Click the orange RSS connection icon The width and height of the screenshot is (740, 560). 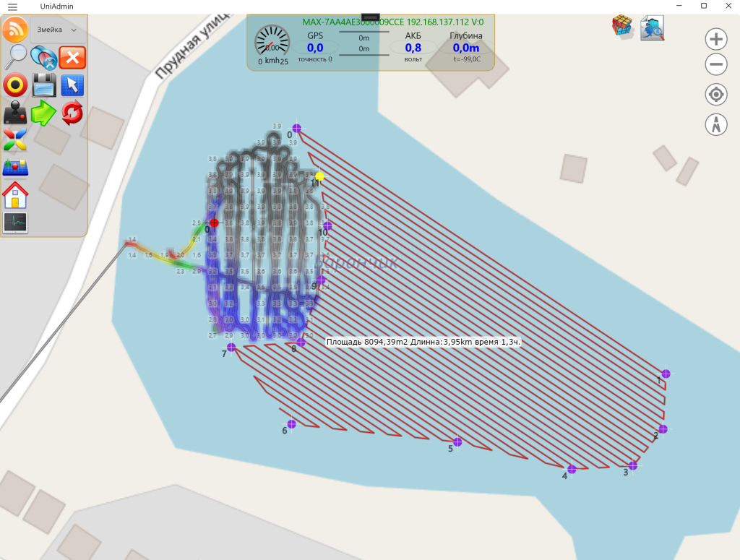pos(15,30)
